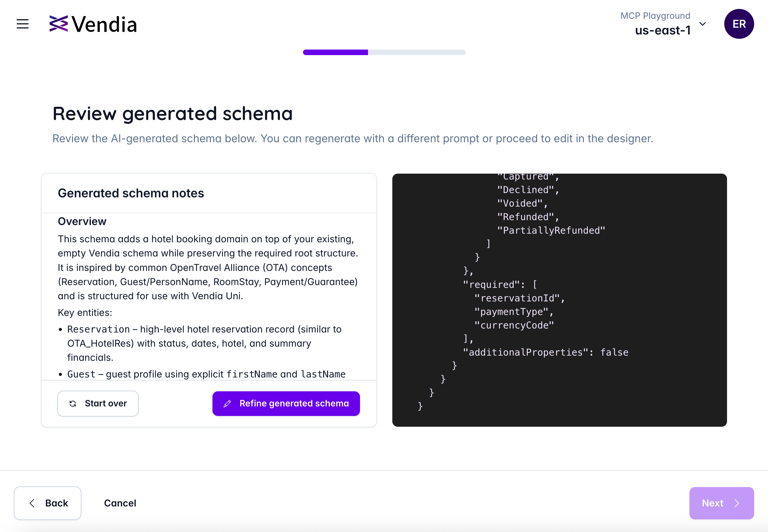
Task: Click the right arrow icon on Next
Action: point(737,503)
